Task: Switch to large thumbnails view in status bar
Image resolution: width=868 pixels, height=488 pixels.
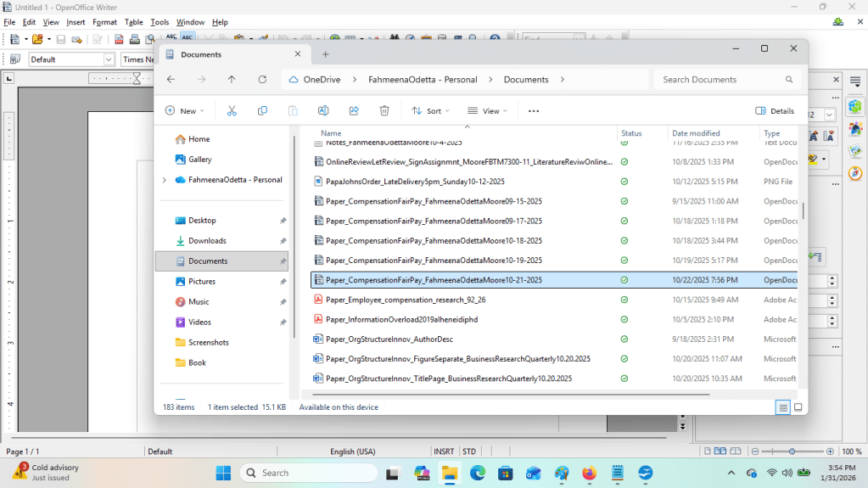Action: pyautogui.click(x=797, y=407)
